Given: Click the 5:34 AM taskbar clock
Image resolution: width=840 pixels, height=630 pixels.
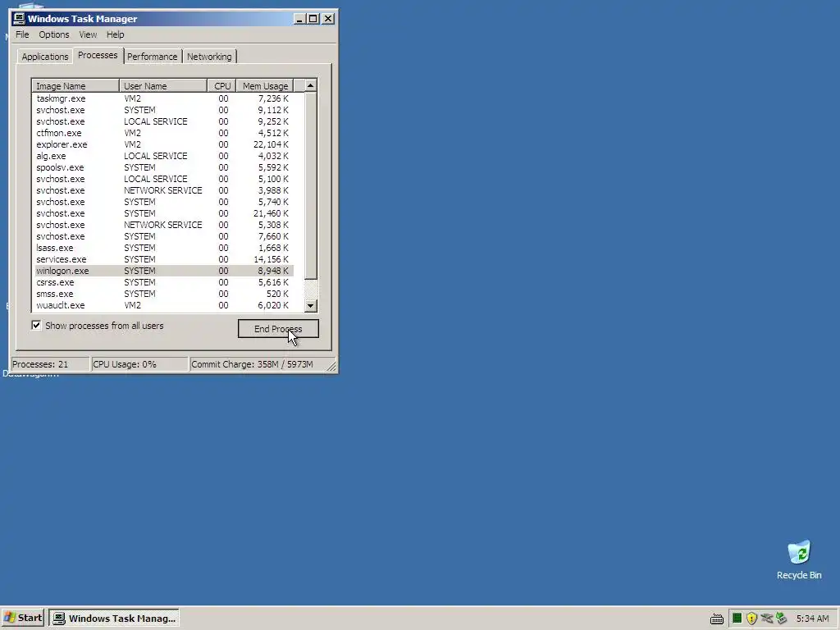Looking at the screenshot, I should pyautogui.click(x=813, y=619).
